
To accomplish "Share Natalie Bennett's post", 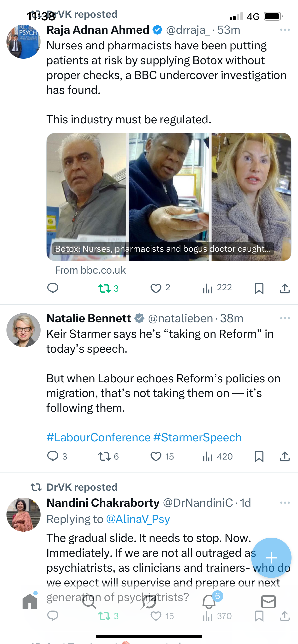I will tap(285, 456).
